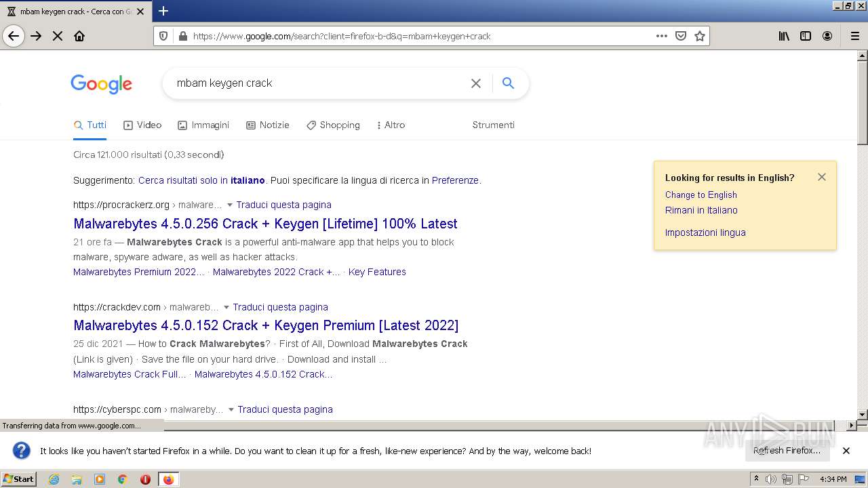Go forward to the next page

point(36,36)
